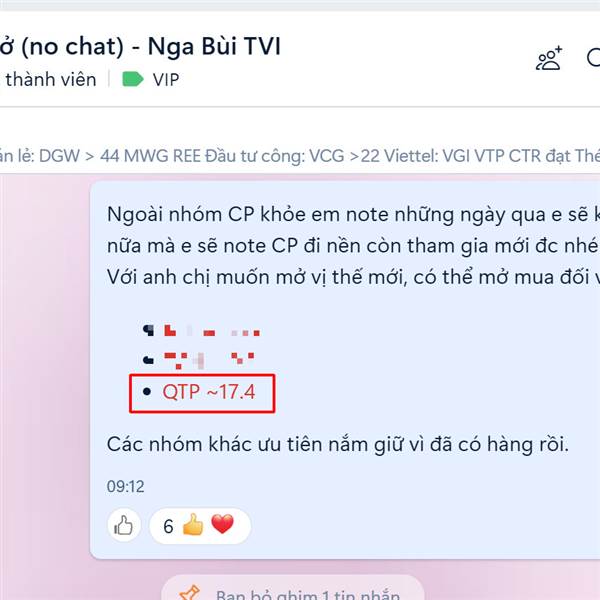Click the group title Nga Bùi TVI
Viewport: 600px width, 600px height.
(214, 46)
